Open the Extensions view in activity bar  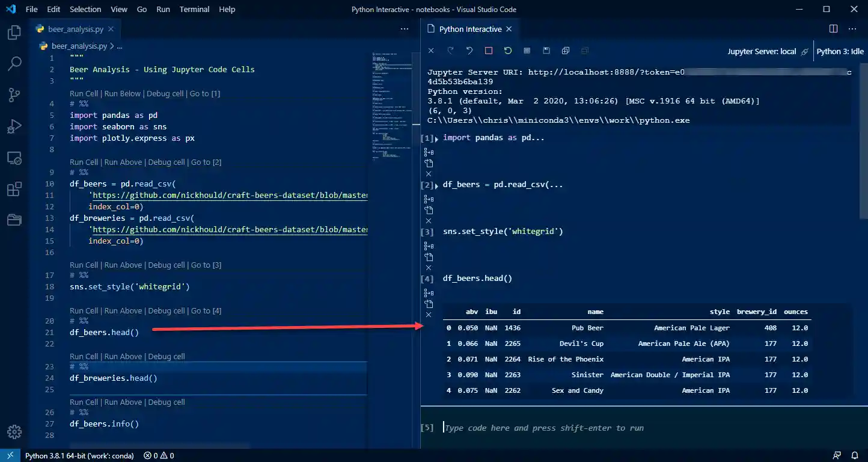click(x=14, y=189)
